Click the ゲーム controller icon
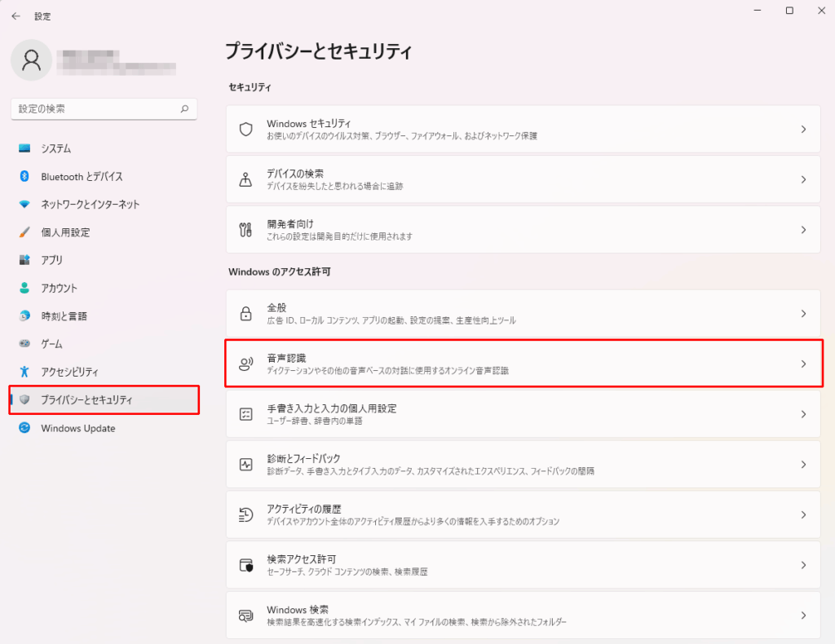 tap(24, 343)
